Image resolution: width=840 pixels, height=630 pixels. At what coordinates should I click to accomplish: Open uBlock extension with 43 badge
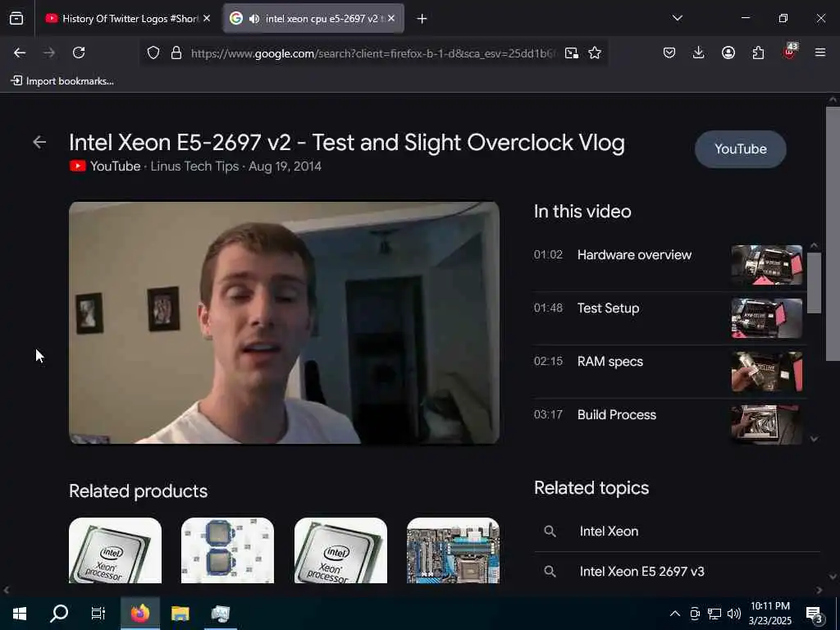coord(789,52)
